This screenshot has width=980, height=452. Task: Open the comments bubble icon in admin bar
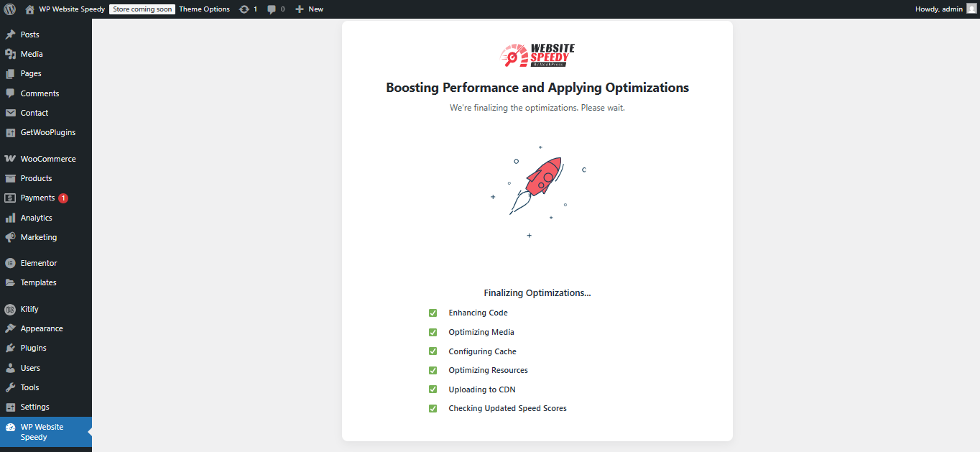pos(272,9)
